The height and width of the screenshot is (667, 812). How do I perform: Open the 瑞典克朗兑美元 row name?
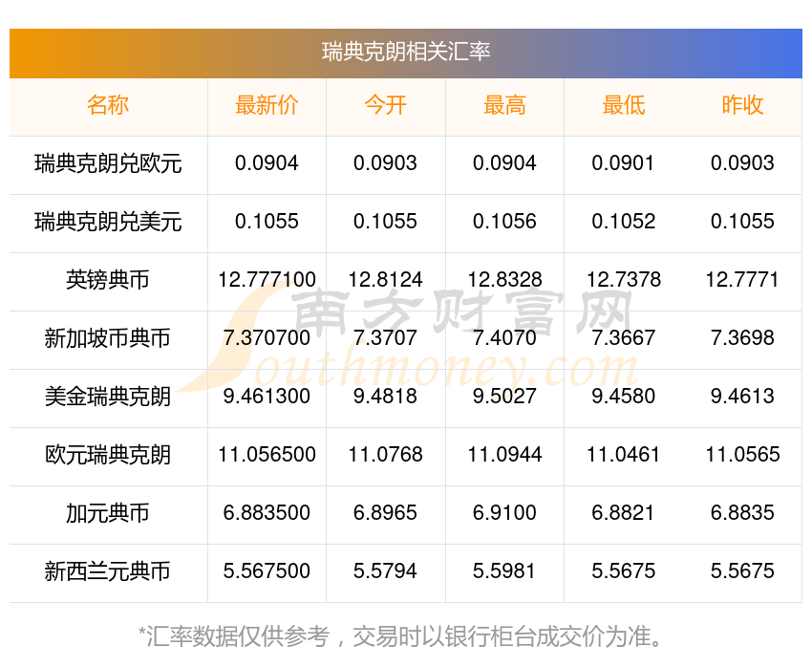(108, 222)
